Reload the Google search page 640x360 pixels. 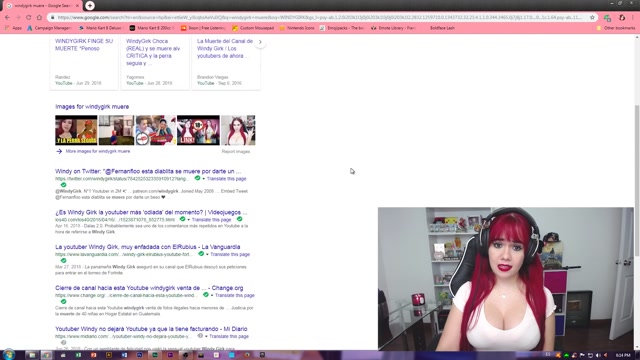tap(29, 18)
